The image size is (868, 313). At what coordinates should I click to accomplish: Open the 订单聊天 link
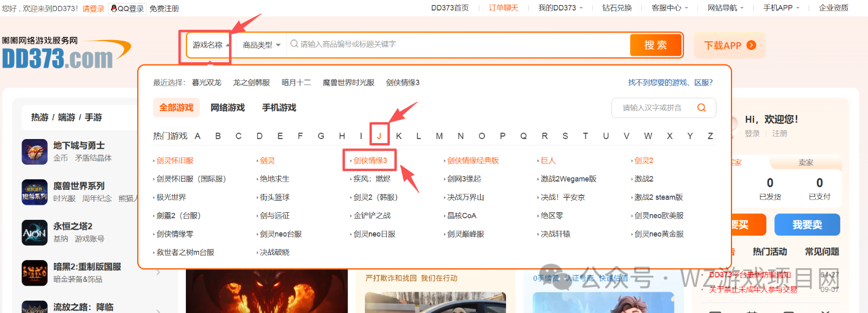pos(503,8)
